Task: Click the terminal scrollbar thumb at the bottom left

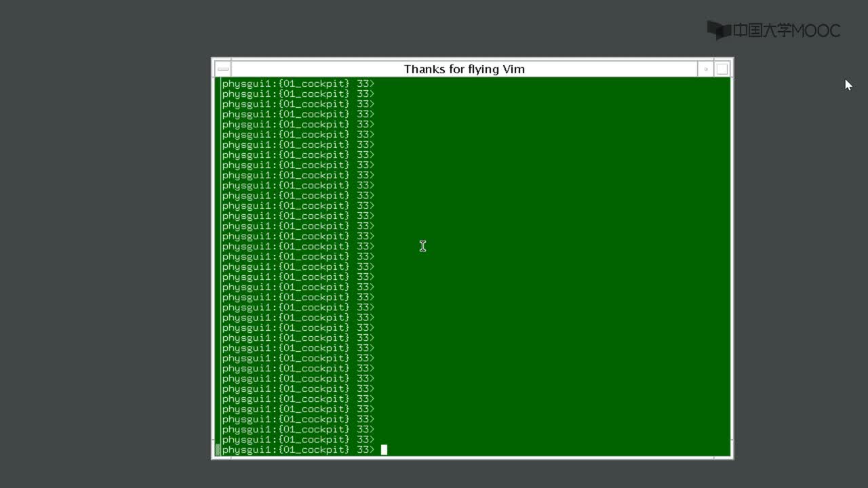Action: (x=218, y=450)
